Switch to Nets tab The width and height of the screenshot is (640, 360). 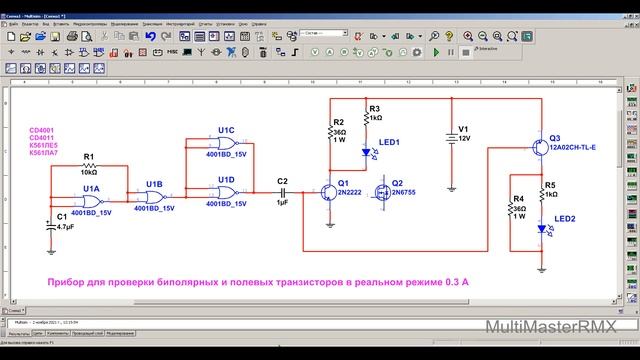[38, 334]
